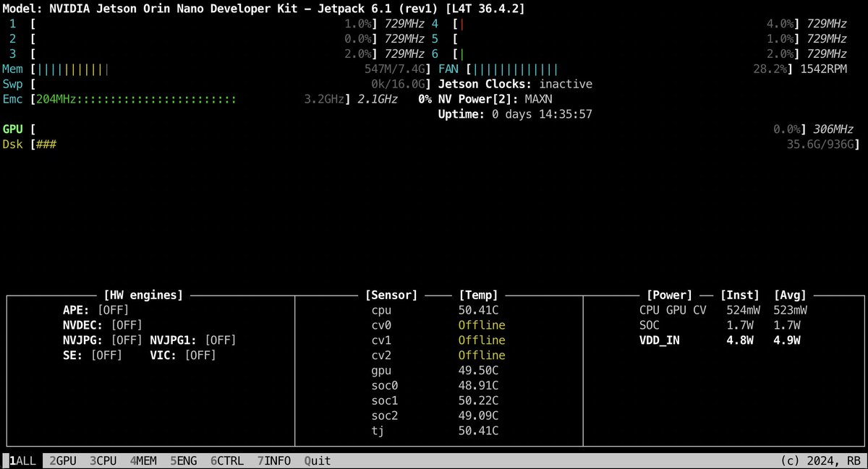
Task: Open the 7INFO tab
Action: click(x=274, y=460)
